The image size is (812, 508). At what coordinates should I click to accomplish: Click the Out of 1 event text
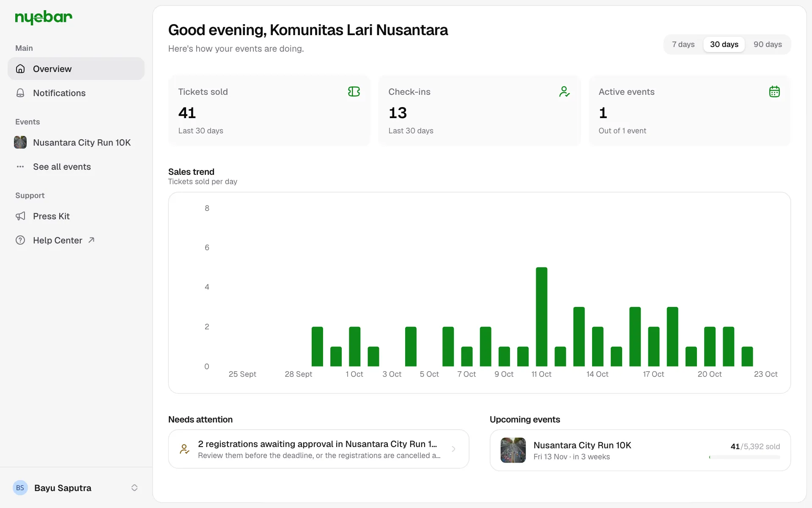622,131
